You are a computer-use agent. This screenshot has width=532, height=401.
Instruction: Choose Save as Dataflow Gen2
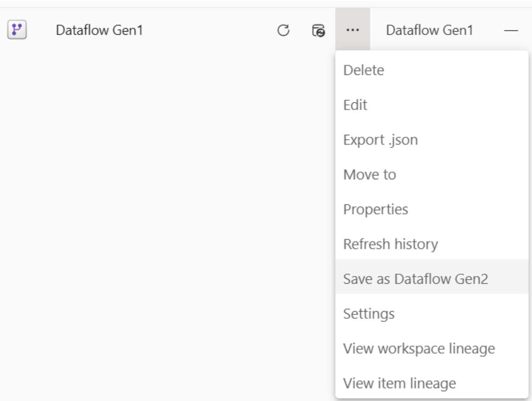click(x=432, y=276)
